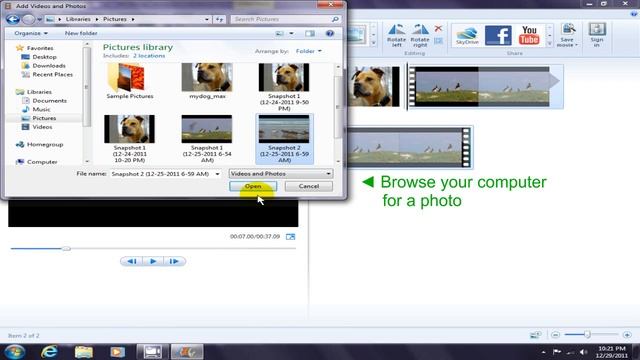
Task: Select Homegroup in sidebar
Action: pos(44,144)
